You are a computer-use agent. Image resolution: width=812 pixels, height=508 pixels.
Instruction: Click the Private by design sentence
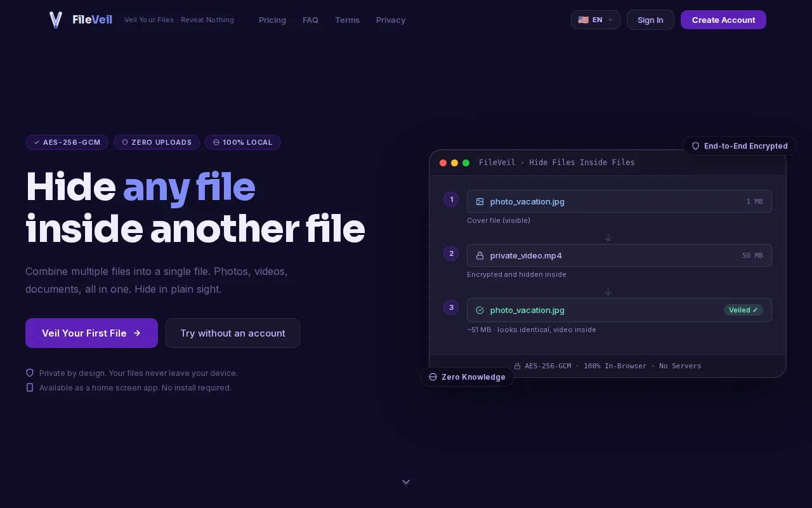(138, 373)
